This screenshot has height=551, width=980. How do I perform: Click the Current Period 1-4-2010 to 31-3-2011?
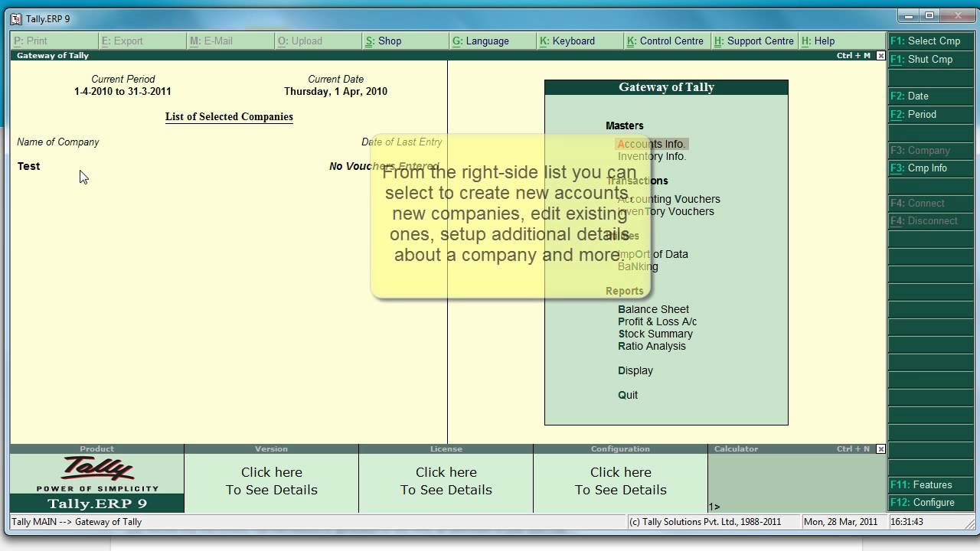click(x=122, y=91)
